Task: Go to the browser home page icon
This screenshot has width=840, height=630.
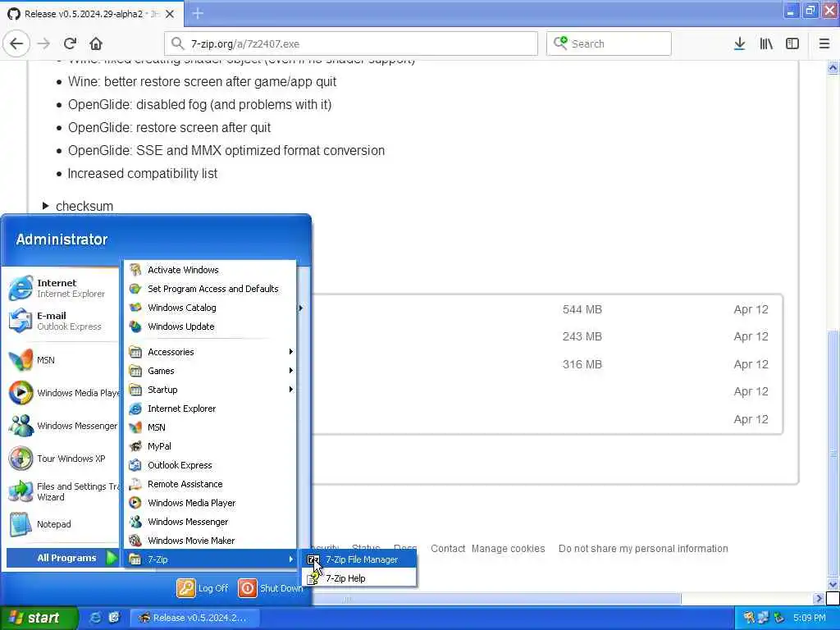Action: [x=96, y=43]
